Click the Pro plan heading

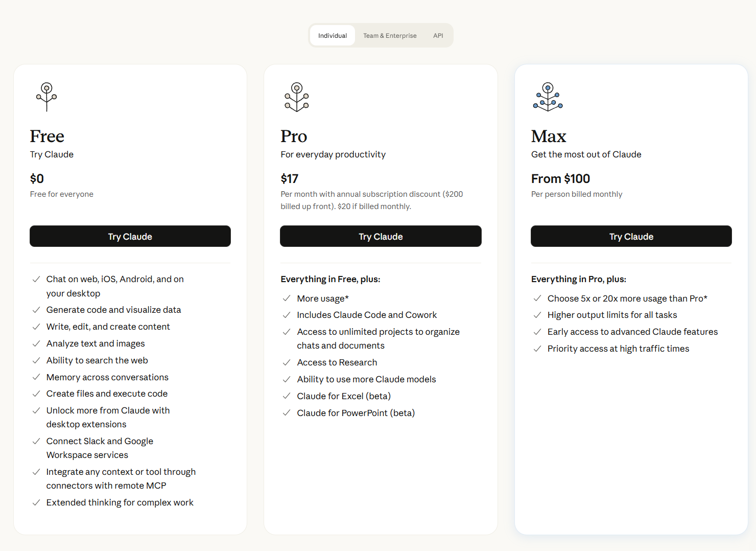pyautogui.click(x=294, y=136)
